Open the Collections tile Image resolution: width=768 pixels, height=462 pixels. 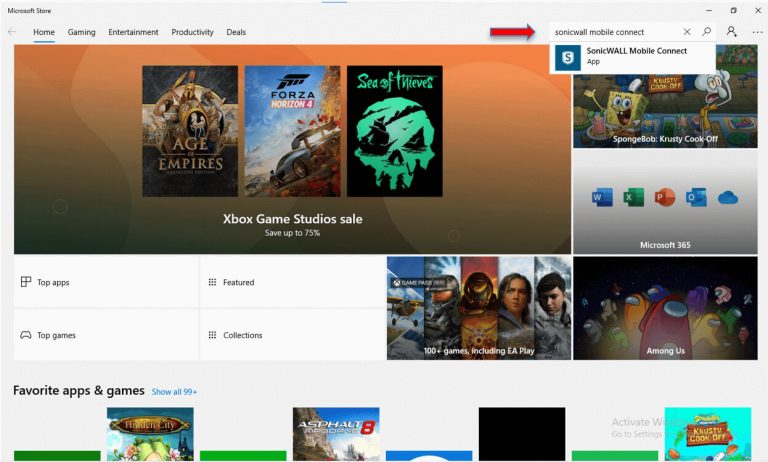(292, 335)
